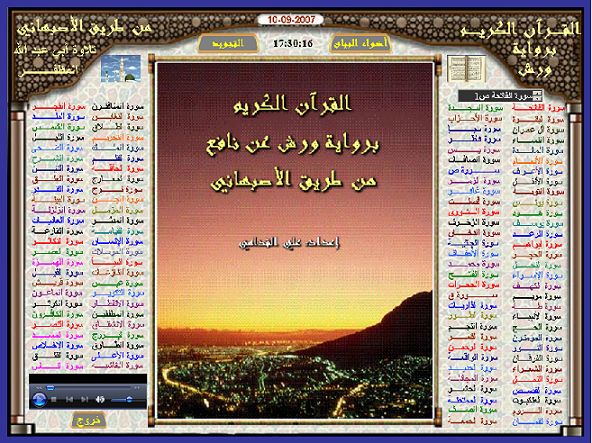This screenshot has width=592, height=443.
Task: Play the recitation in the media player
Action: (39, 399)
